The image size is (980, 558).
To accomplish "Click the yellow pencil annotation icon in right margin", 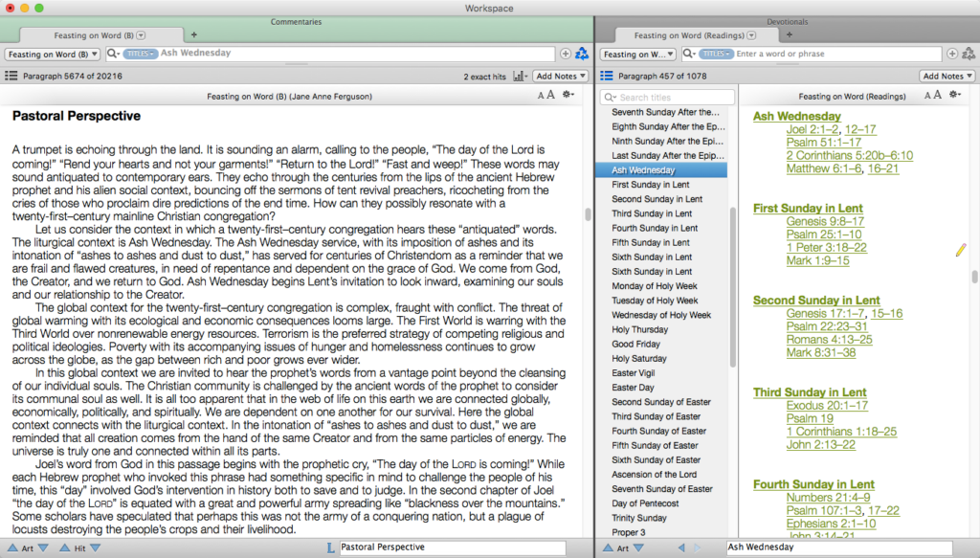I will point(960,250).
